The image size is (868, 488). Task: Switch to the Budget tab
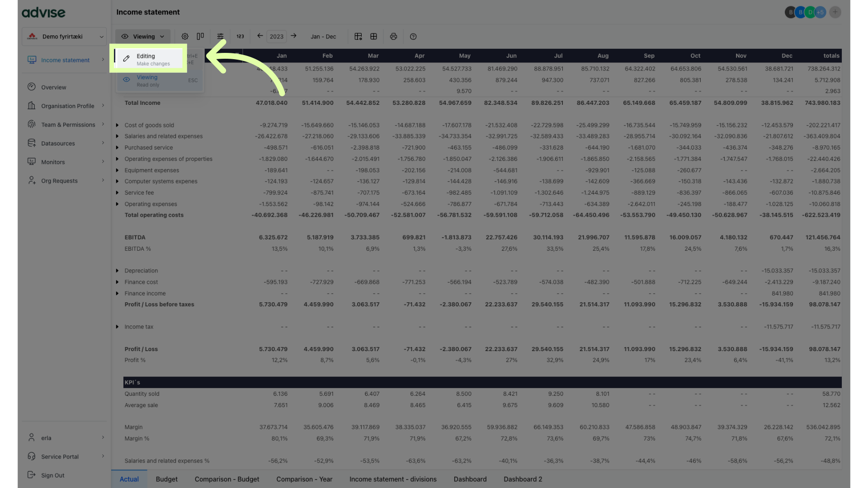pyautogui.click(x=166, y=479)
